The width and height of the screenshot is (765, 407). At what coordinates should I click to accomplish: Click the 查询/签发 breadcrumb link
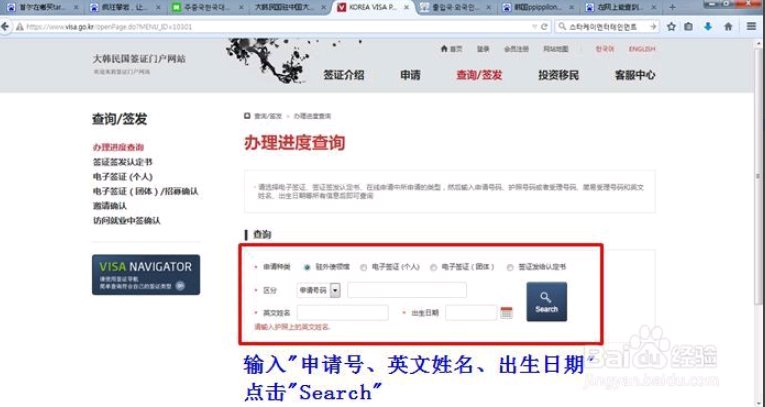pyautogui.click(x=268, y=116)
